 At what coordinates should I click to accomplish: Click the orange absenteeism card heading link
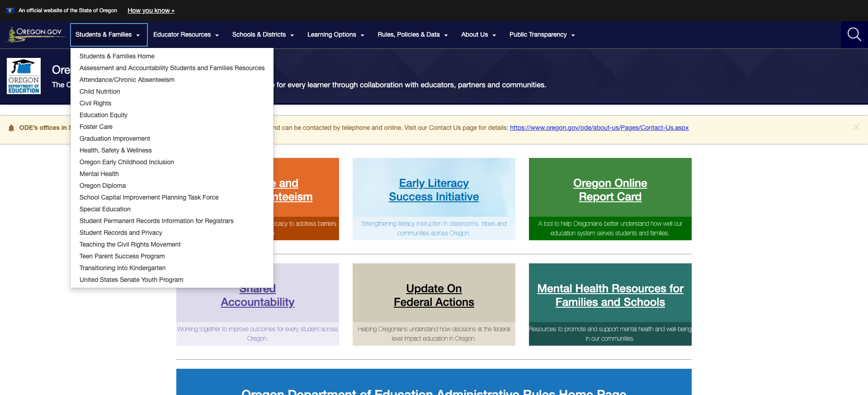click(293, 190)
